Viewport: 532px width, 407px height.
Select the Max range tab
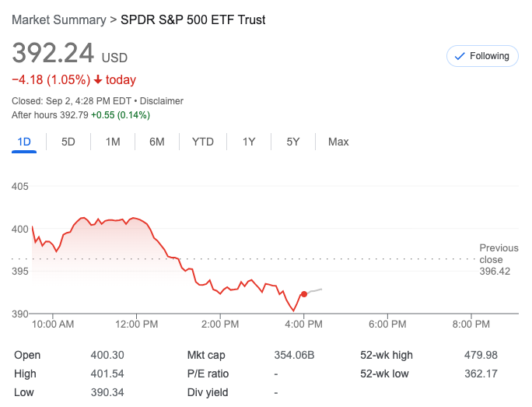pyautogui.click(x=338, y=142)
